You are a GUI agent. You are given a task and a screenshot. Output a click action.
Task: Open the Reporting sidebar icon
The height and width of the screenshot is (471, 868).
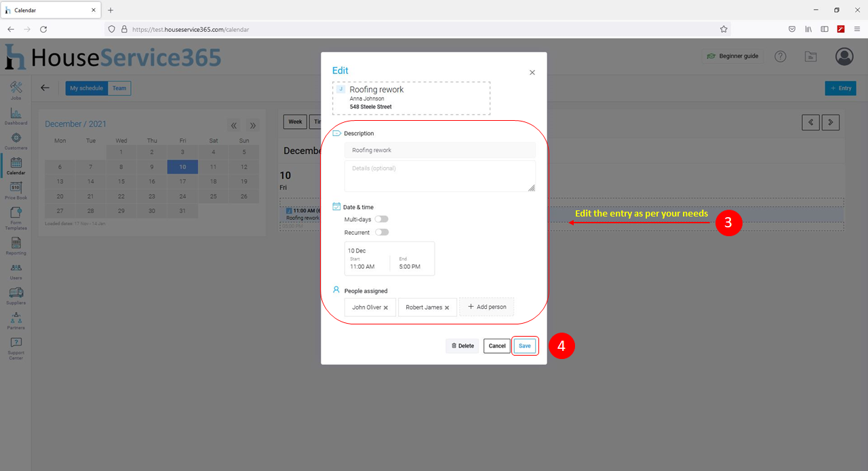(x=16, y=244)
